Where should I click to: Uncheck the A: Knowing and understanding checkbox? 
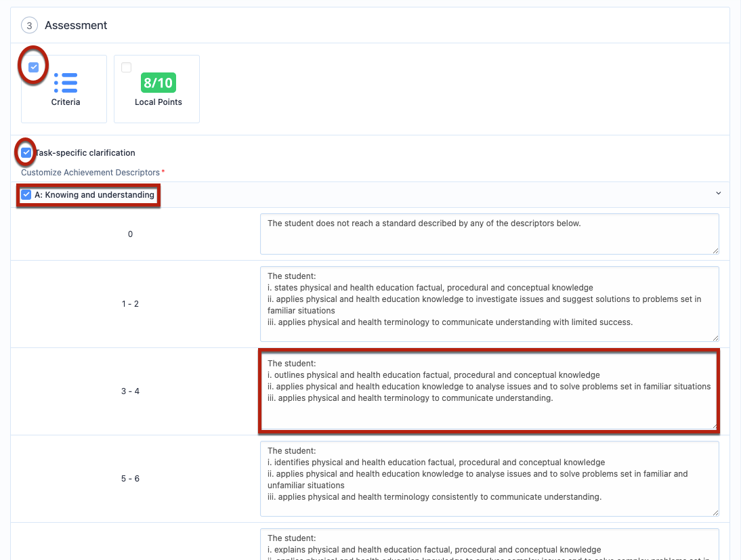pos(26,195)
